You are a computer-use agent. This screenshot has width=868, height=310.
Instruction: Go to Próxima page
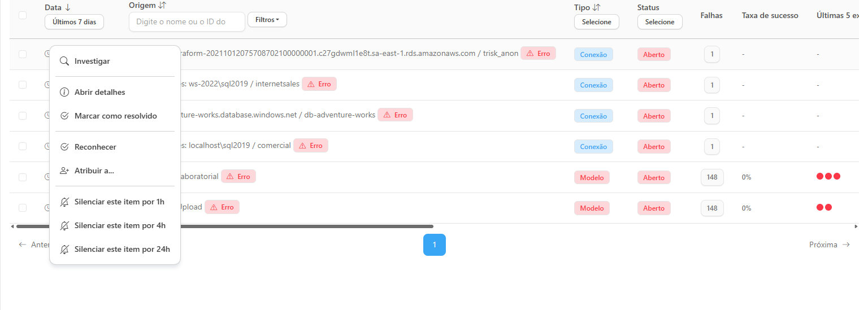click(830, 244)
